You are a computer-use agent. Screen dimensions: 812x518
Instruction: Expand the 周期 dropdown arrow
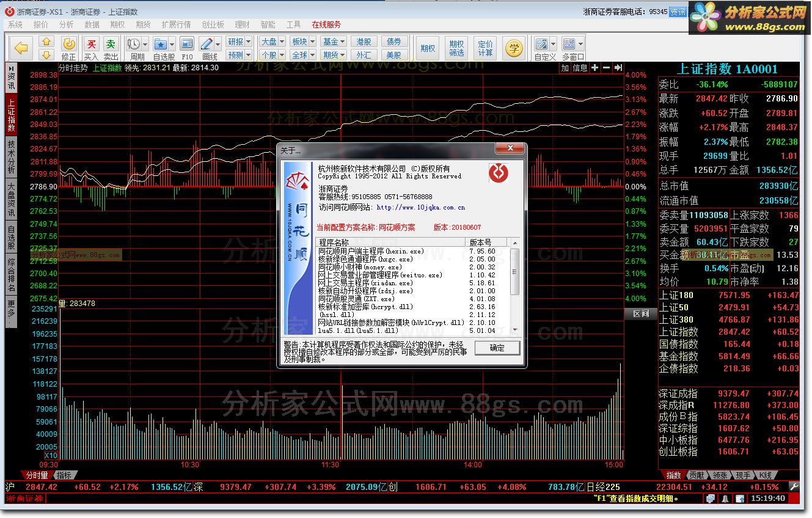pyautogui.click(x=145, y=44)
